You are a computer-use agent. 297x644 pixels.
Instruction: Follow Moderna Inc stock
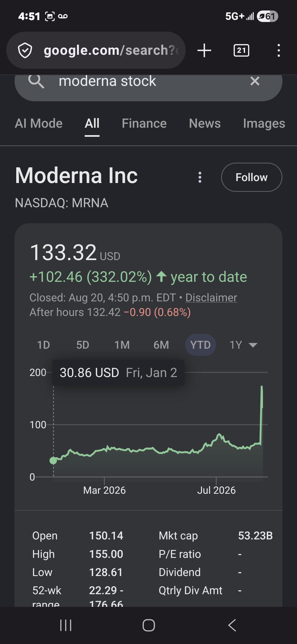252,177
